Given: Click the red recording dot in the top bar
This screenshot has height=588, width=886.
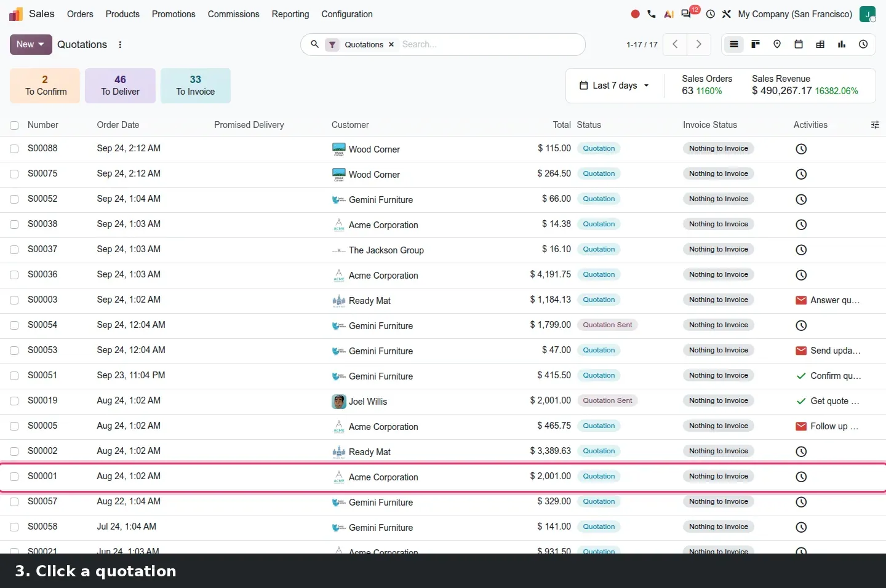Looking at the screenshot, I should (635, 14).
